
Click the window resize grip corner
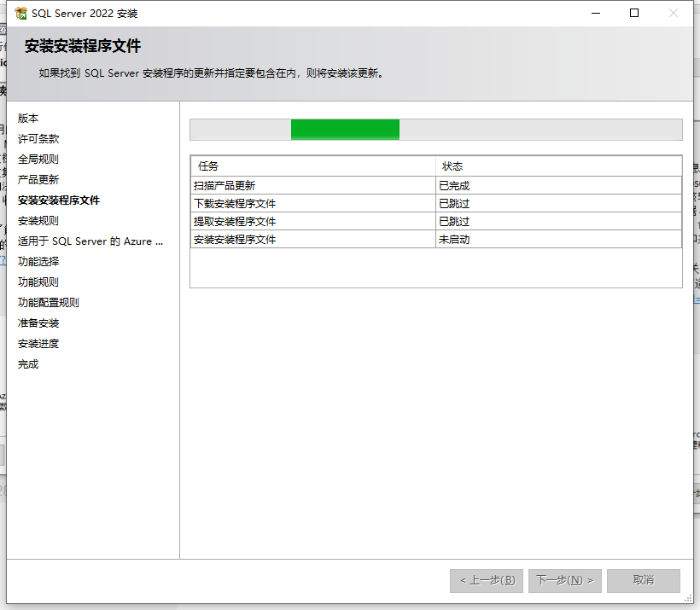click(x=688, y=599)
